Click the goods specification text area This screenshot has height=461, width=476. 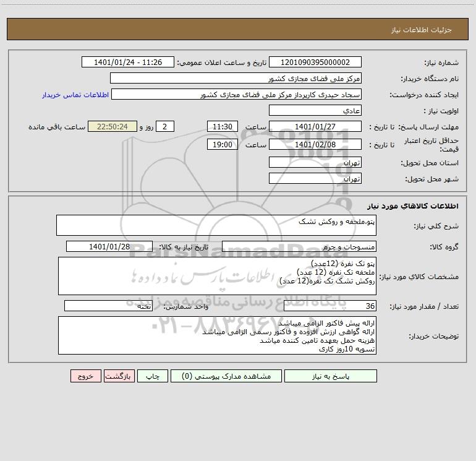(217, 276)
